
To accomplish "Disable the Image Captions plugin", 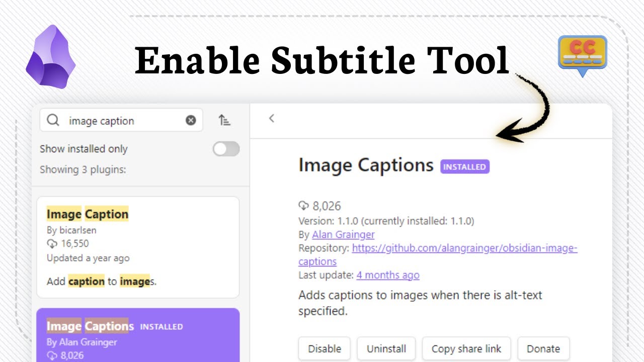I will (325, 348).
